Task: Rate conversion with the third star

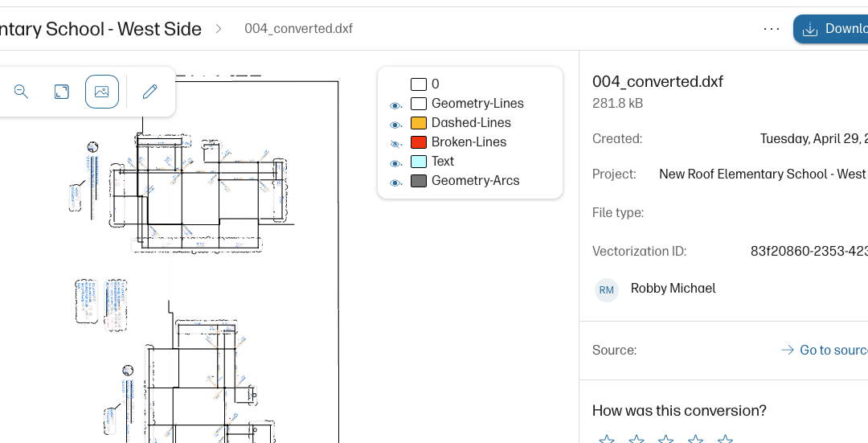Action: pos(666,441)
